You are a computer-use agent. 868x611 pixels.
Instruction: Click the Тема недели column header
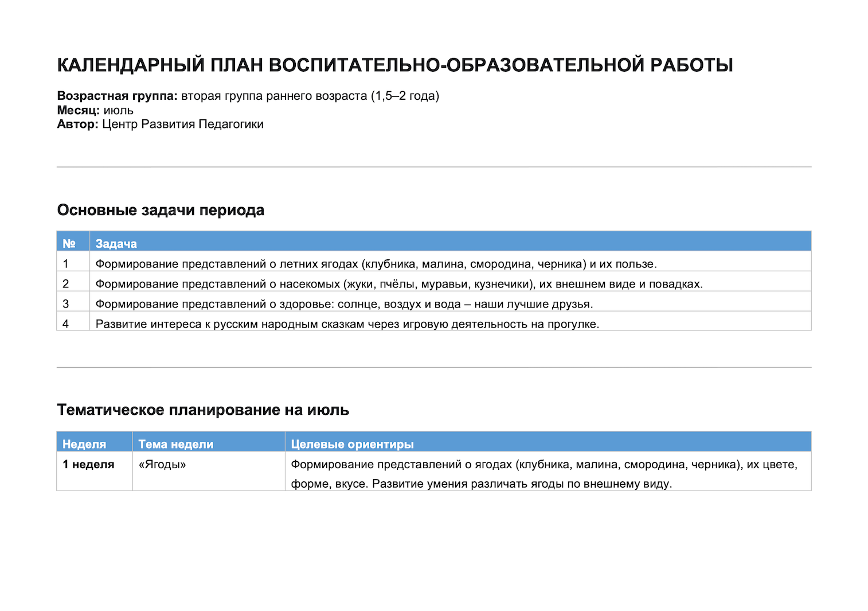[x=209, y=442]
